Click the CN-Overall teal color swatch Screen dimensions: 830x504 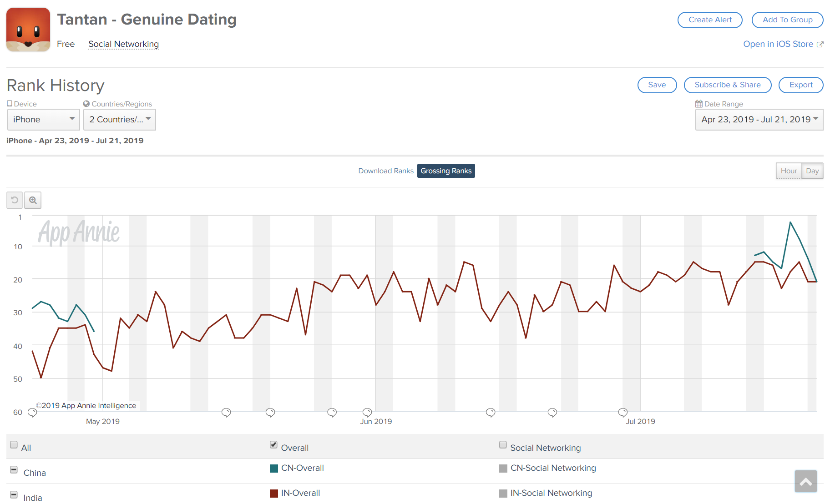(x=274, y=469)
